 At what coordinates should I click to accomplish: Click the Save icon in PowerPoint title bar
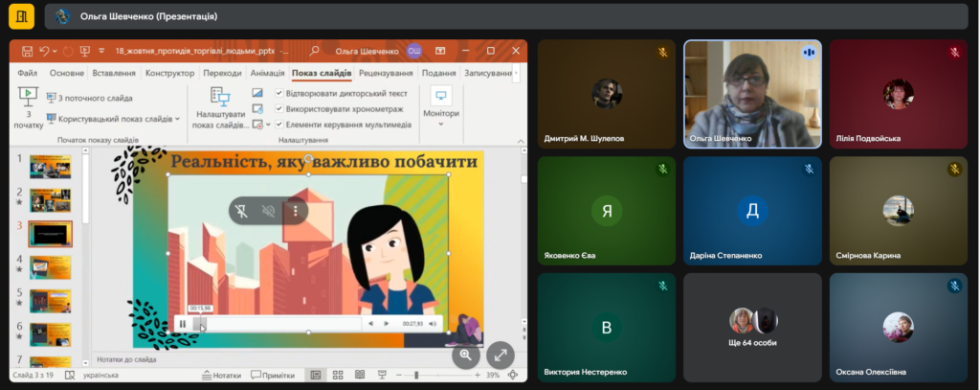click(x=27, y=51)
